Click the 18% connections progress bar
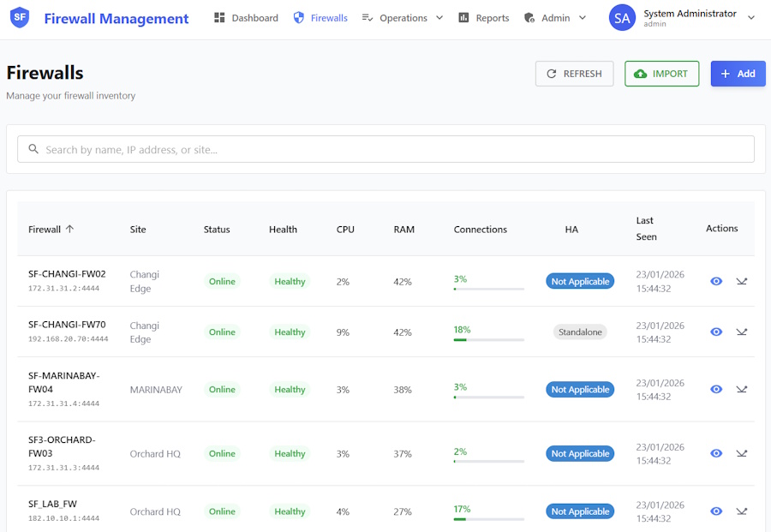 488,340
